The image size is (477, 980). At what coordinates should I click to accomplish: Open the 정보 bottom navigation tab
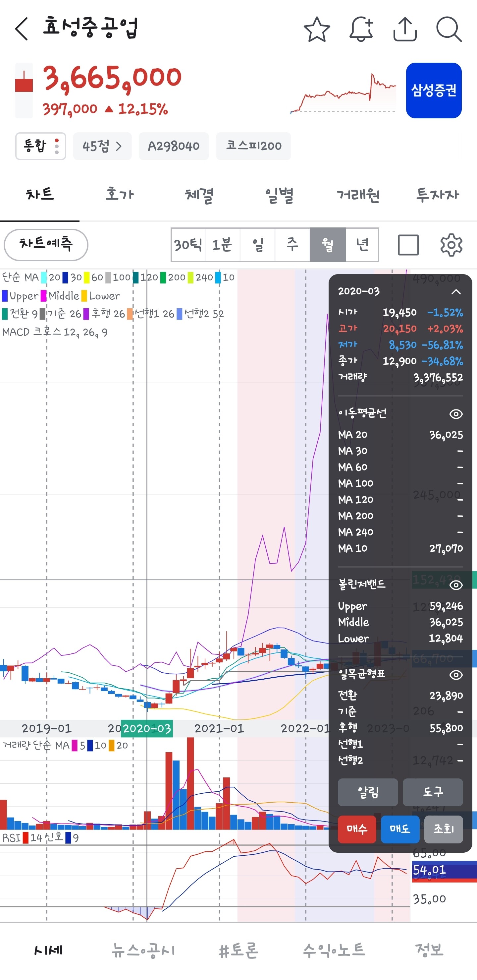coord(430,950)
